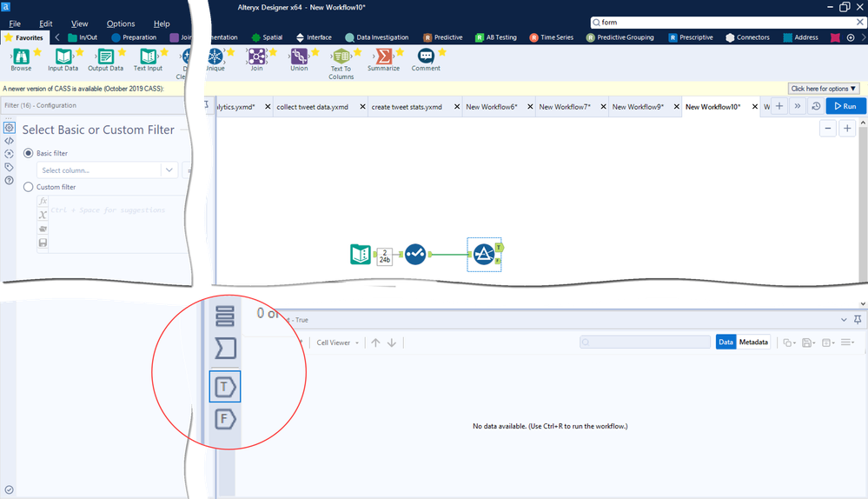Open expression function fx icon
868x499 pixels.
click(x=43, y=201)
